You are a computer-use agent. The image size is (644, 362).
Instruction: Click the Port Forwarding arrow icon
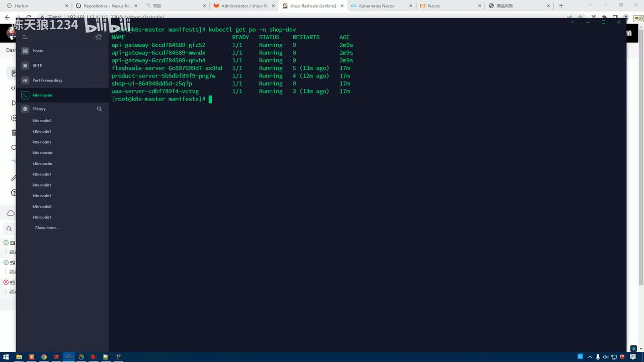point(25,80)
